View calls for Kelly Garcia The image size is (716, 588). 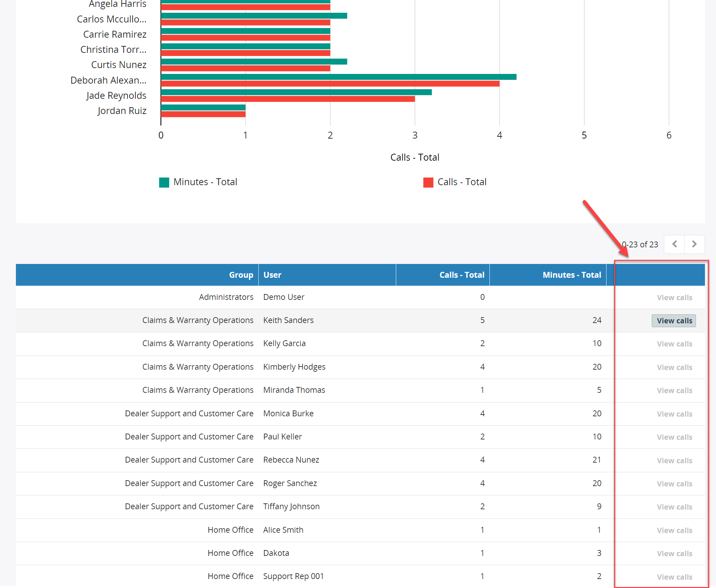pyautogui.click(x=674, y=344)
